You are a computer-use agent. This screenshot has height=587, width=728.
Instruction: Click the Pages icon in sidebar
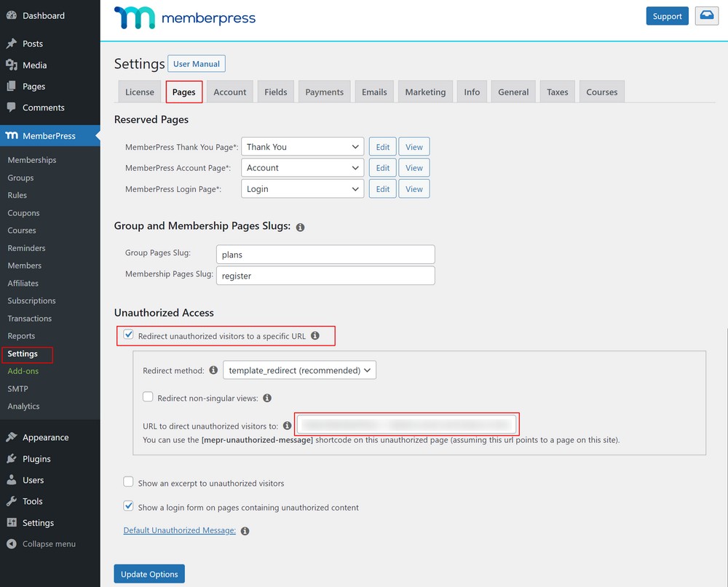(12, 87)
